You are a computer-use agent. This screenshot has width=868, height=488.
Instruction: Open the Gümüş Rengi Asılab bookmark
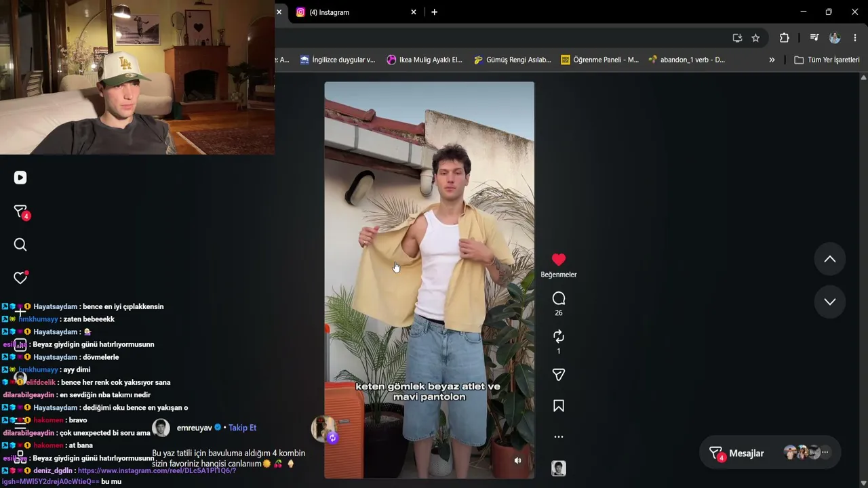(512, 60)
